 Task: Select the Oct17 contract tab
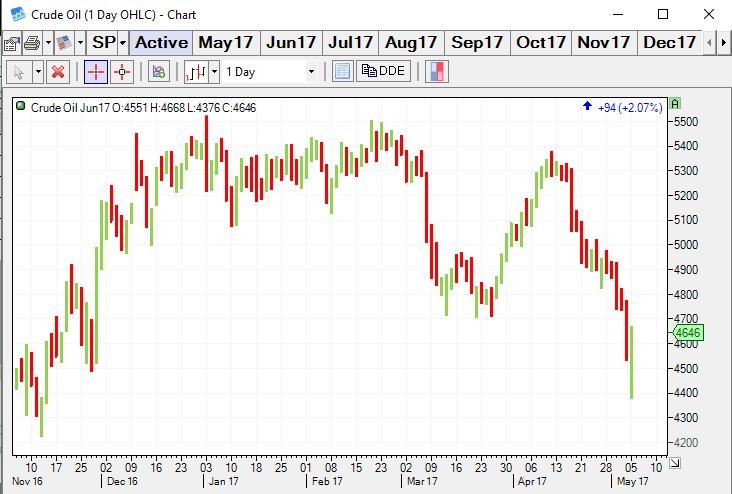[541, 43]
